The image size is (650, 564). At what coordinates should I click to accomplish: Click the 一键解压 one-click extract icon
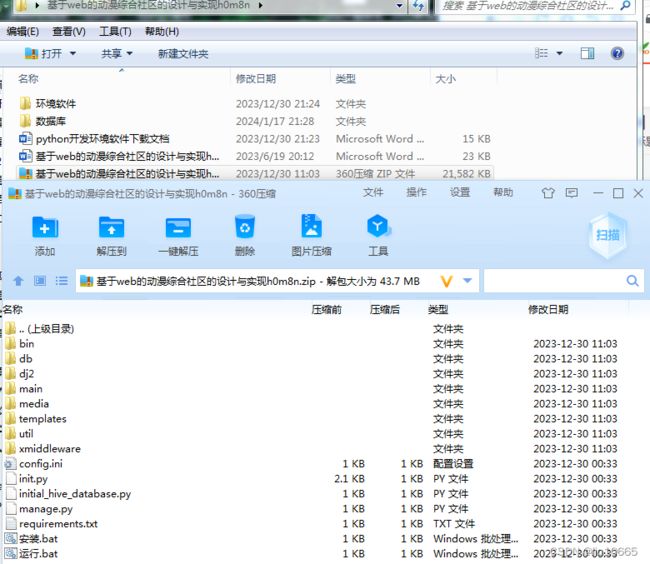click(x=178, y=228)
